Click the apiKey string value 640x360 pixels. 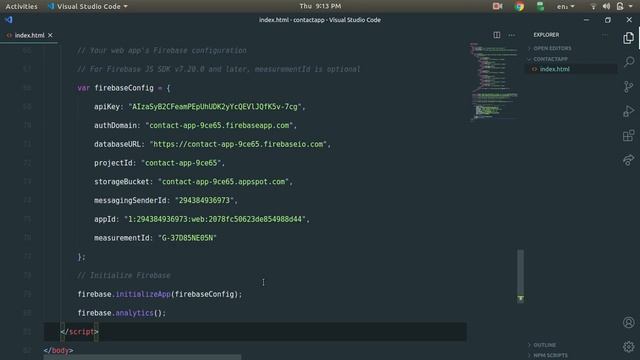click(x=215, y=107)
